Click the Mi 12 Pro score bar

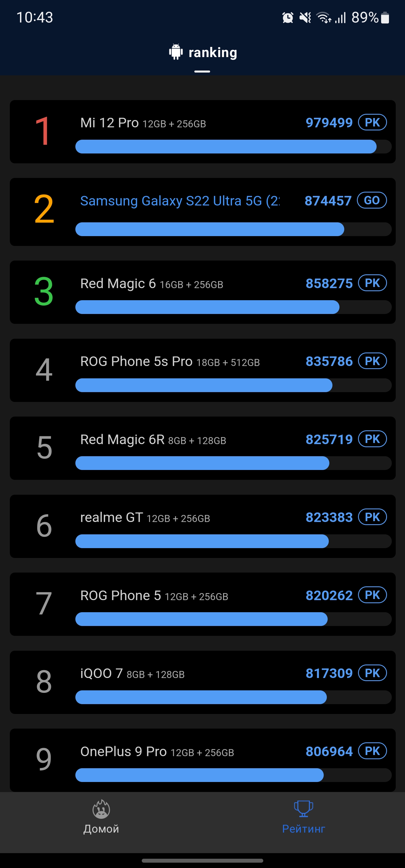226,147
